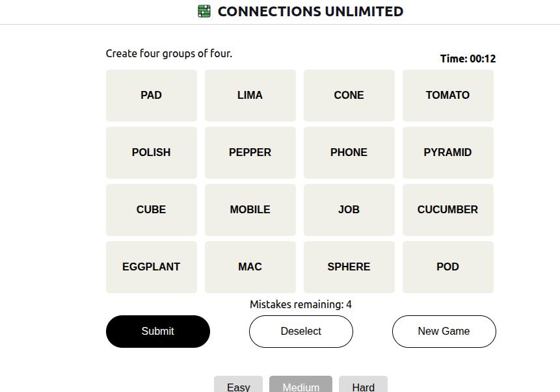Pick the CUBE word tile
This screenshot has width=560, height=392.
pos(152,209)
